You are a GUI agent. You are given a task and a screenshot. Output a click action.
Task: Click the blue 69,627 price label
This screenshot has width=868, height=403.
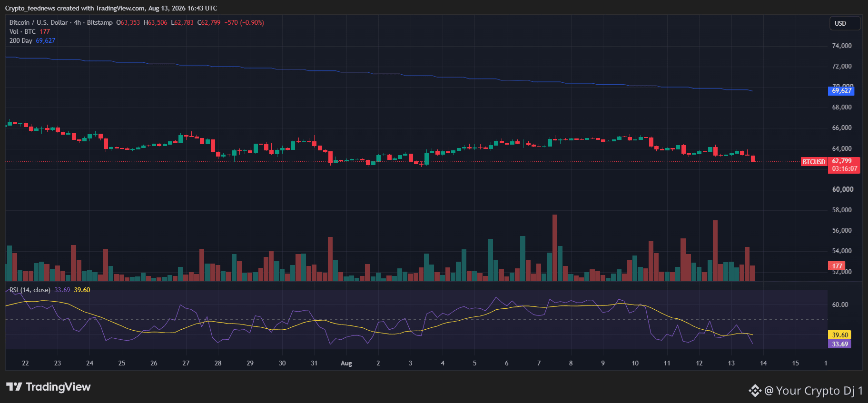(x=841, y=90)
